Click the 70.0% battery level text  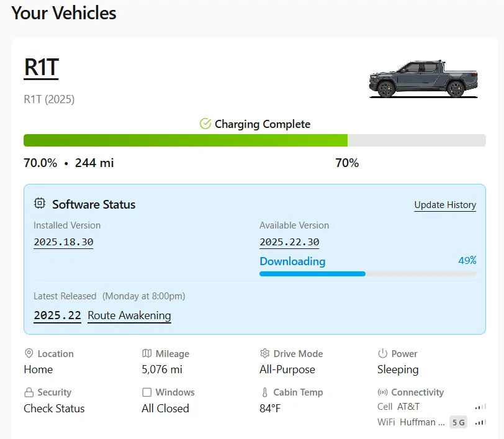point(40,163)
